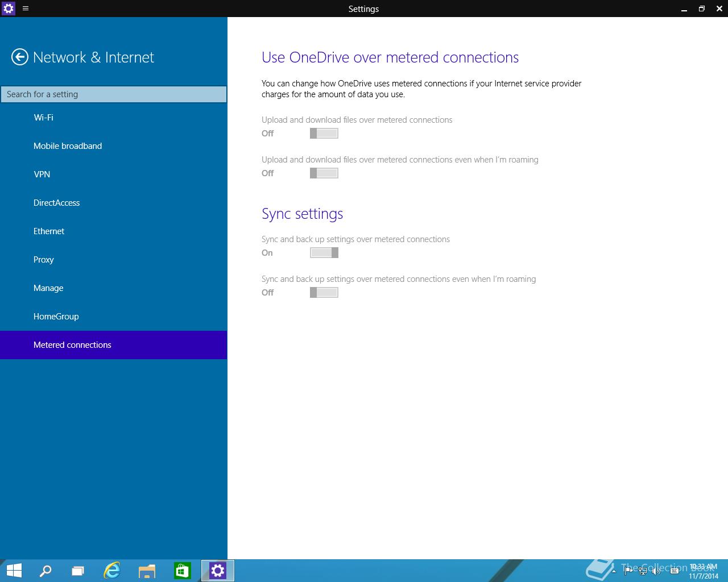Open the volume speaker tray icon
This screenshot has height=582, width=728.
pyautogui.click(x=657, y=571)
